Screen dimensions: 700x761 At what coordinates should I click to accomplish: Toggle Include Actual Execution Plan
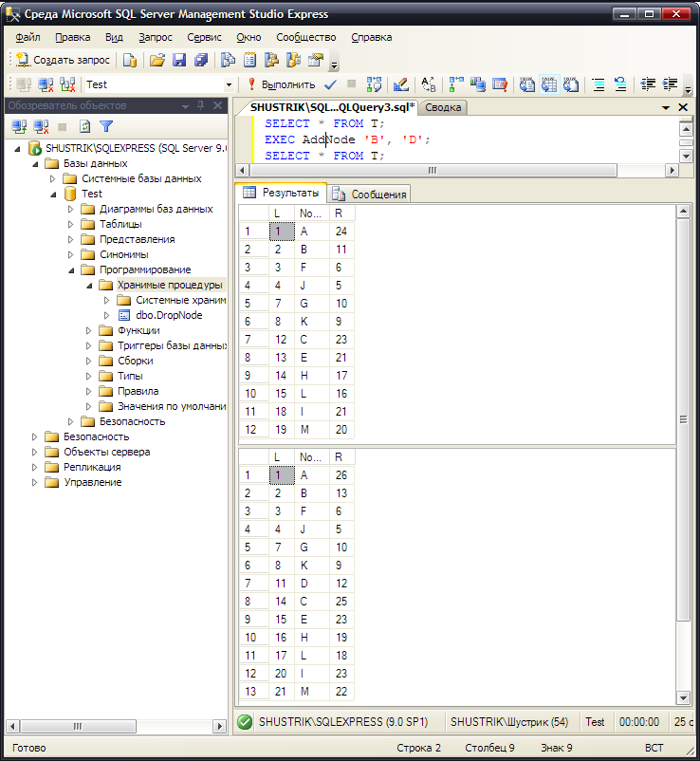click(456, 84)
